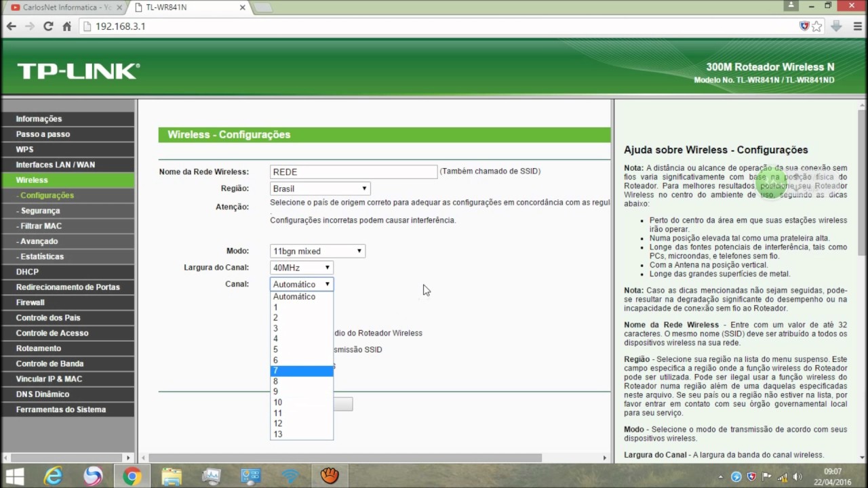Close the TL-WR841N tab
868x488 pixels.
(241, 7)
